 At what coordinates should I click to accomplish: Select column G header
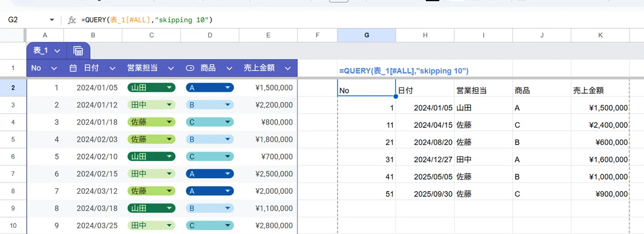click(x=367, y=35)
